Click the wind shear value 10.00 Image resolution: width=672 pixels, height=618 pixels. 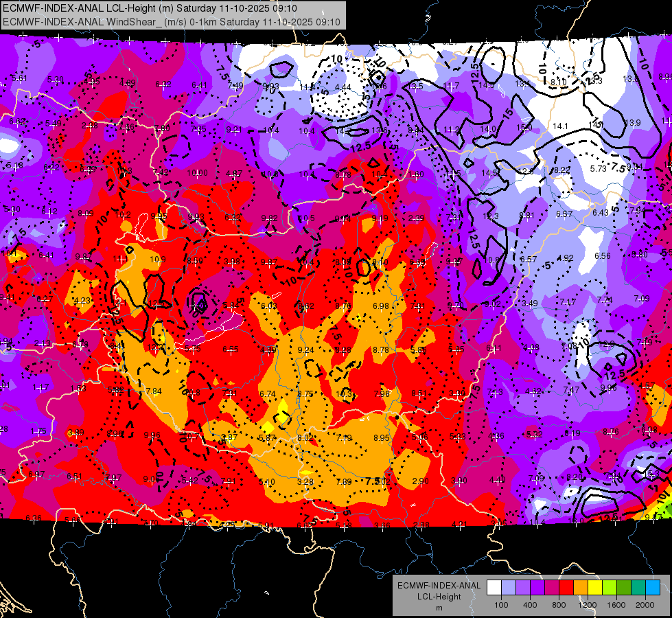tap(197, 173)
